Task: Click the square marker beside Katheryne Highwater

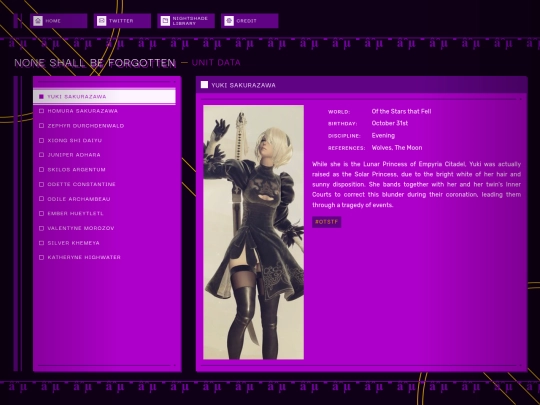Action: pyautogui.click(x=41, y=257)
